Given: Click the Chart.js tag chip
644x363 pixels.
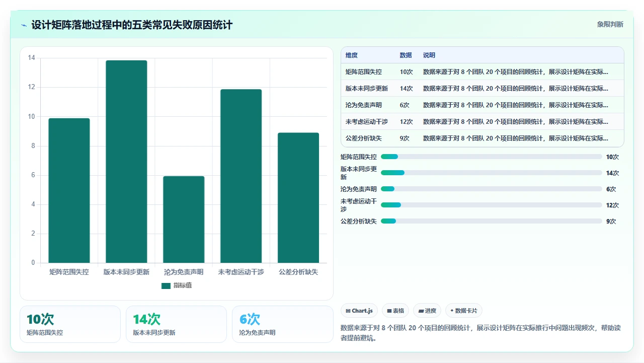Looking at the screenshot, I should click(359, 311).
